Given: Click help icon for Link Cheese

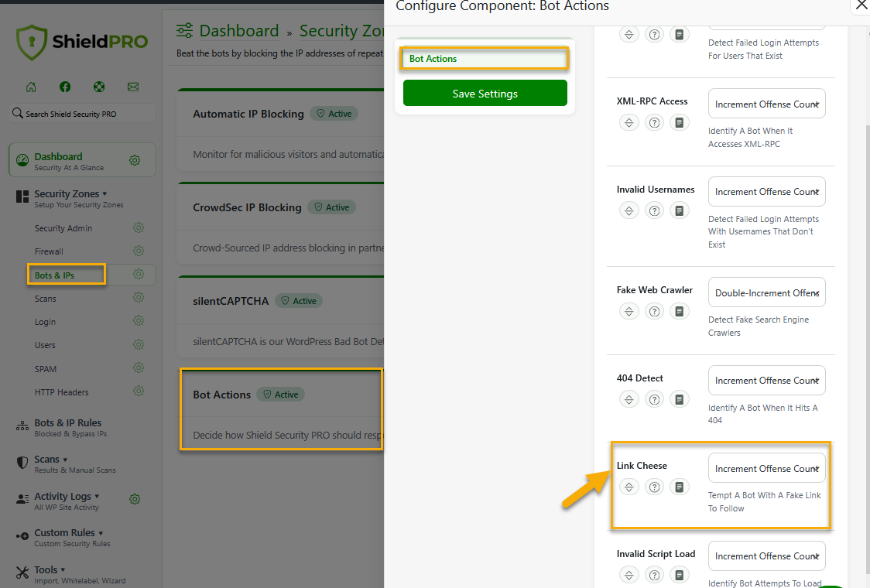Looking at the screenshot, I should pos(654,487).
